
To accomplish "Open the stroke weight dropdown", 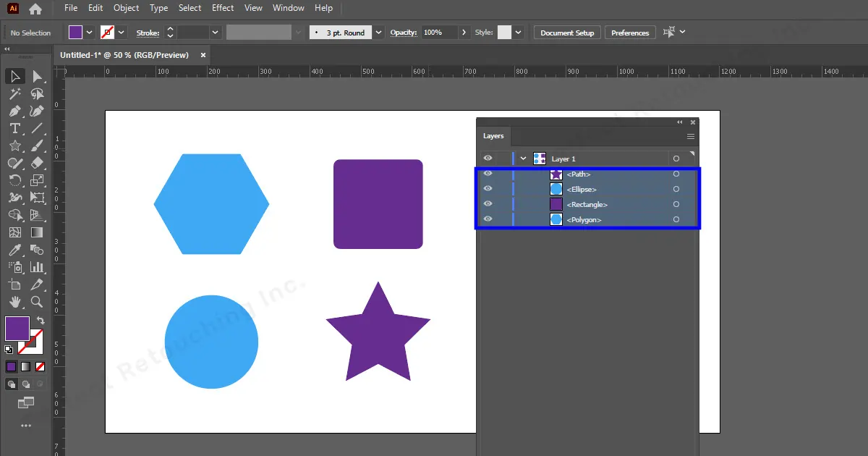I will [x=215, y=33].
